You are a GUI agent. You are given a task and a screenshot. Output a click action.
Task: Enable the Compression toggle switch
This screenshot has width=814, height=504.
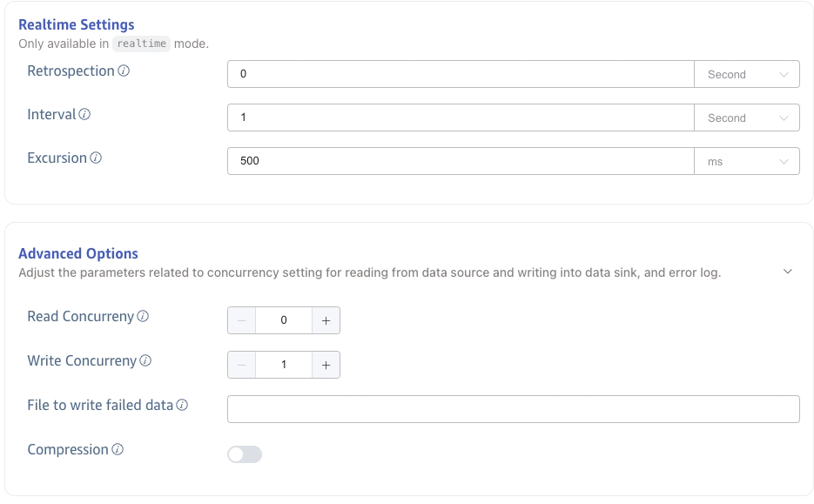[x=245, y=454]
